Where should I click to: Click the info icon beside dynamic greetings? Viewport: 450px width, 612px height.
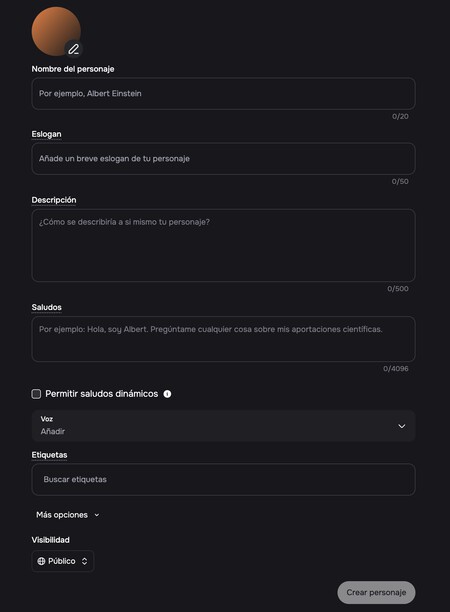(167, 394)
